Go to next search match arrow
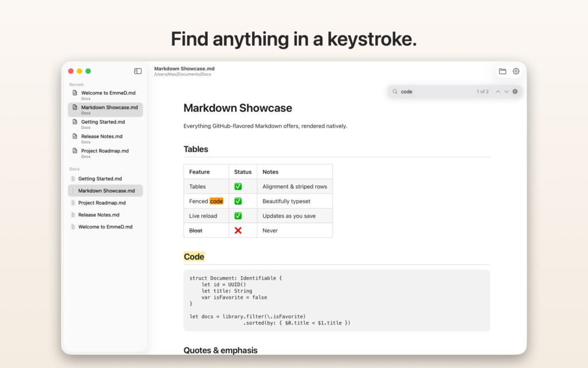Viewport: 588px width, 368px height. click(x=506, y=91)
